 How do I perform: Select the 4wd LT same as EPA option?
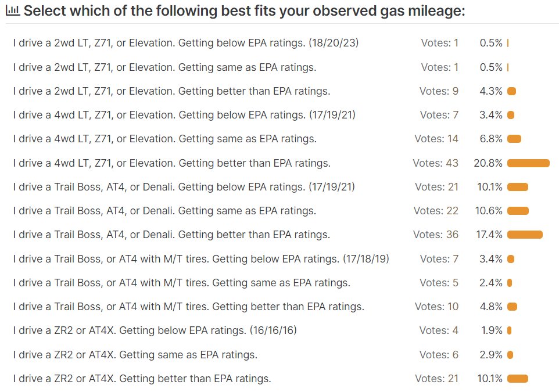click(164, 139)
